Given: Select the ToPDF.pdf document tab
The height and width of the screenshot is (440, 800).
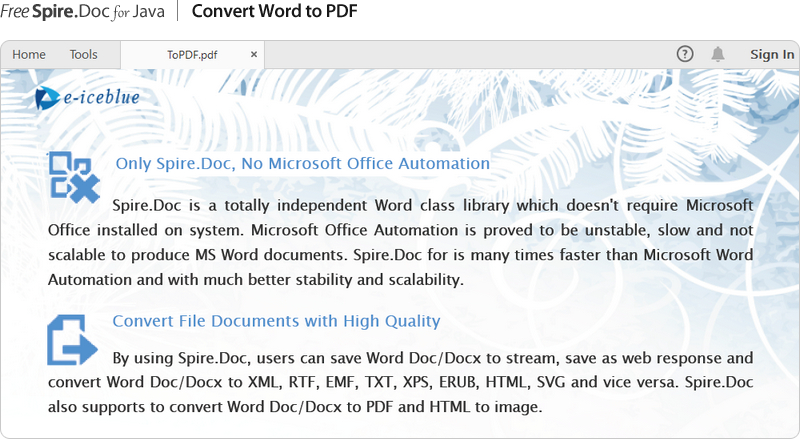Looking at the screenshot, I should point(192,55).
